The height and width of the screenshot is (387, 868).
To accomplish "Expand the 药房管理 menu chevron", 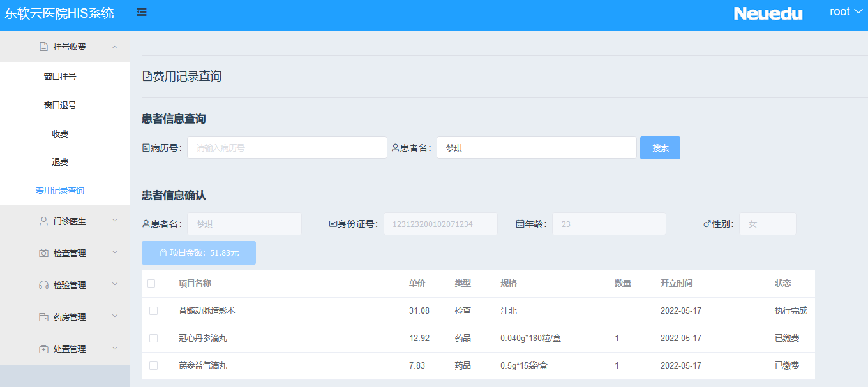I will tap(115, 316).
